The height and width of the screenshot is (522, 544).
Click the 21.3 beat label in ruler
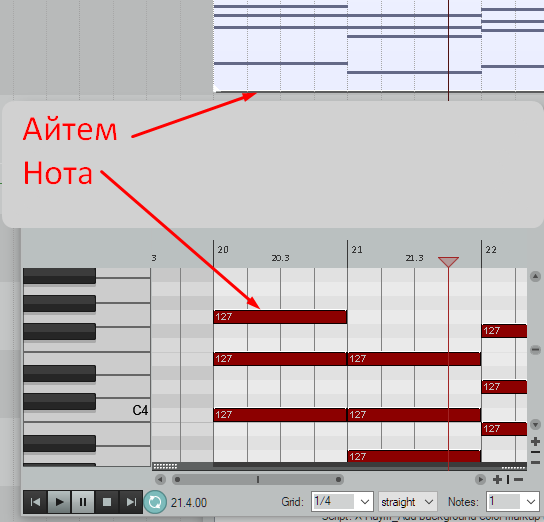(415, 258)
